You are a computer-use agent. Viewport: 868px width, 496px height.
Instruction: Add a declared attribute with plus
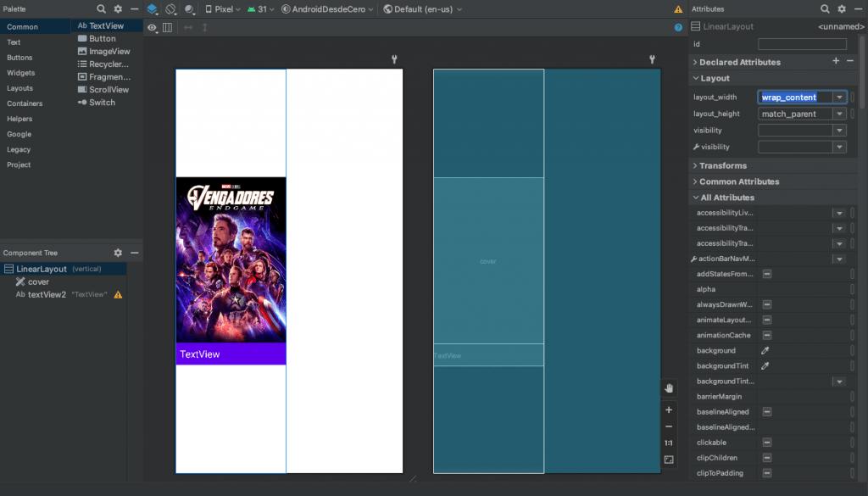836,61
